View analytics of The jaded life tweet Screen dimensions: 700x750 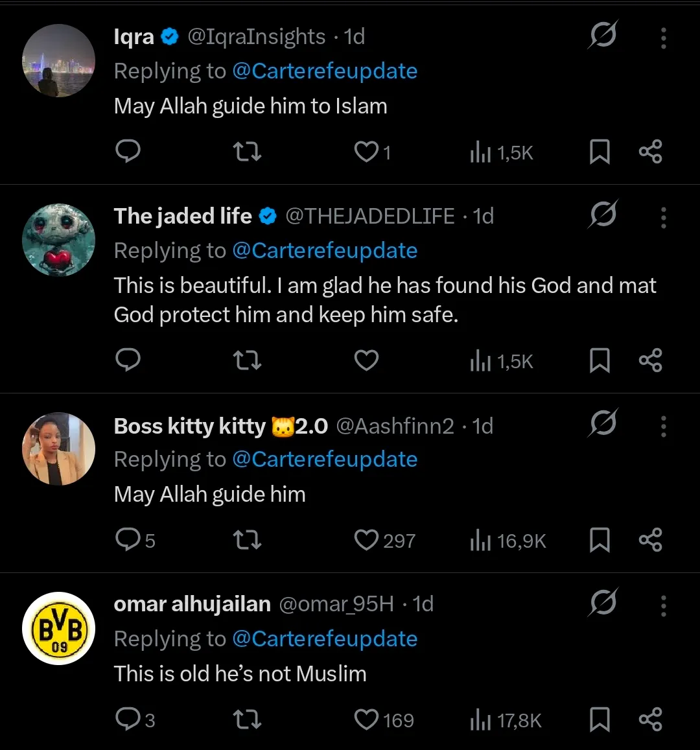[502, 361]
